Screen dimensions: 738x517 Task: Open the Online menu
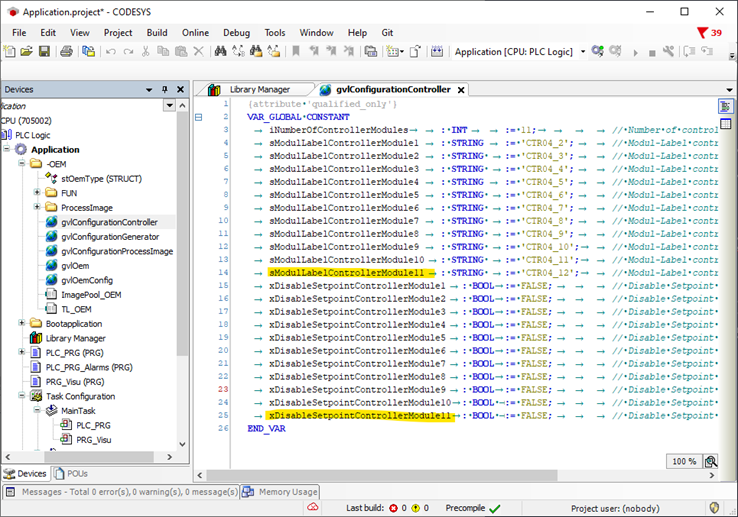point(195,33)
